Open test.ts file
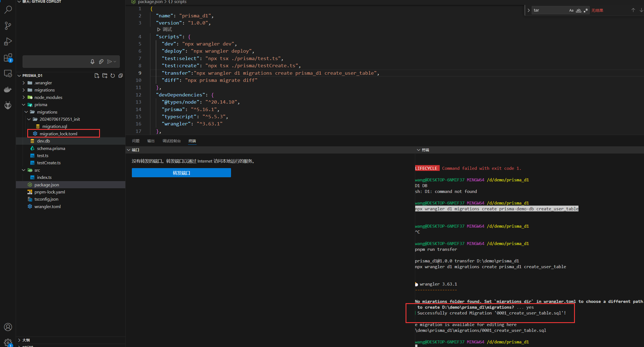 pos(43,156)
